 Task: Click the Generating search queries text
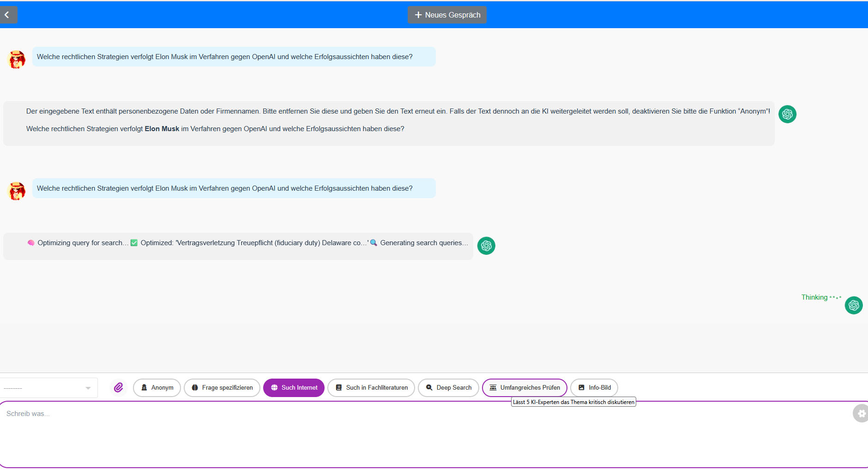[424, 243]
